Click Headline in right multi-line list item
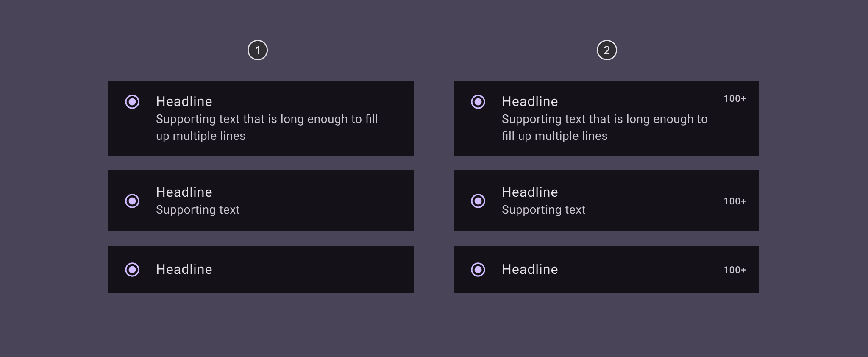Image resolution: width=868 pixels, height=357 pixels. click(530, 102)
